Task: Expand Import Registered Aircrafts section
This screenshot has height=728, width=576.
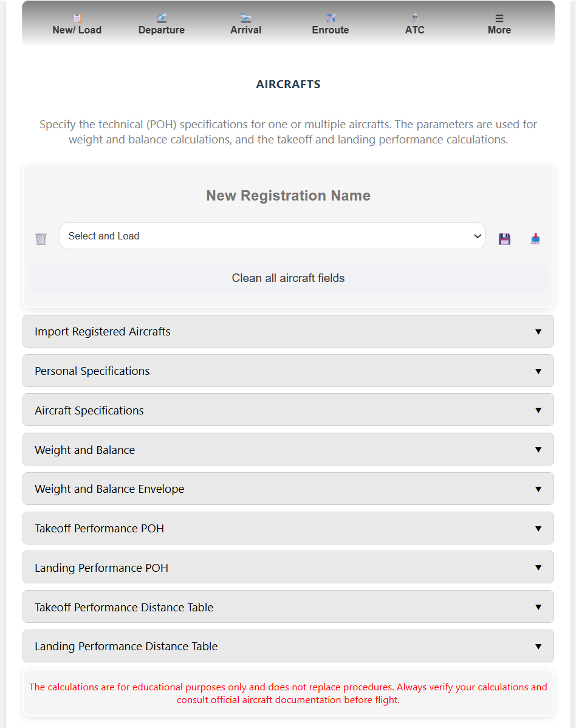Action: (x=288, y=331)
